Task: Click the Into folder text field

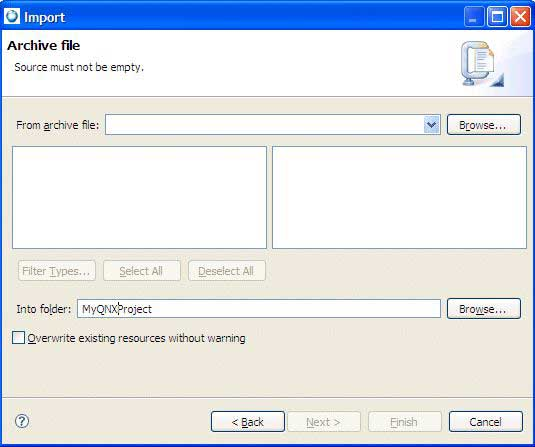Action: 259,309
